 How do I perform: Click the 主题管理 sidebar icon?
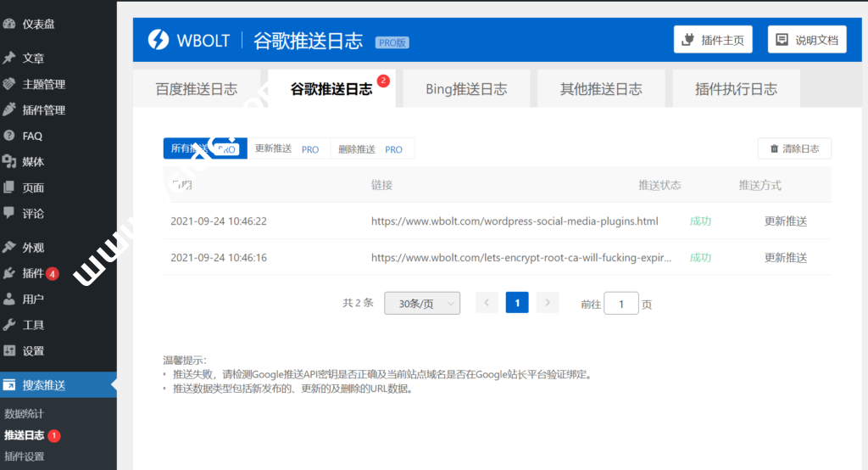[8, 84]
